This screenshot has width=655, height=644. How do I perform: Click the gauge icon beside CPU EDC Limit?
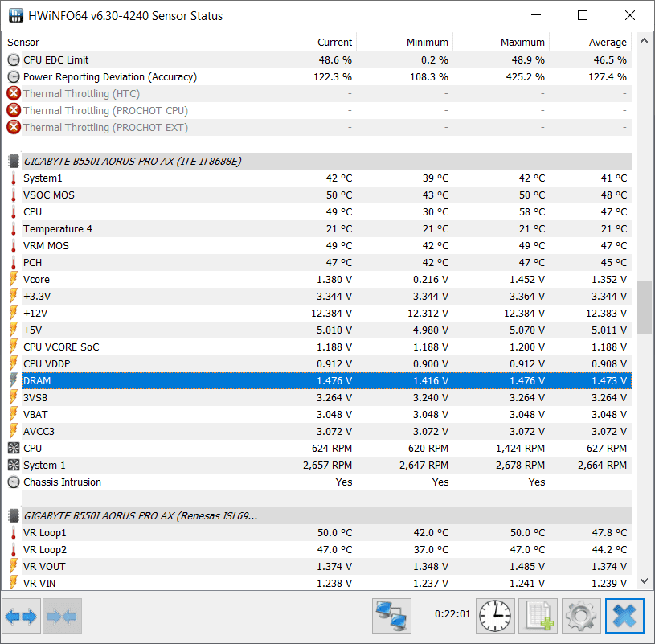14,59
